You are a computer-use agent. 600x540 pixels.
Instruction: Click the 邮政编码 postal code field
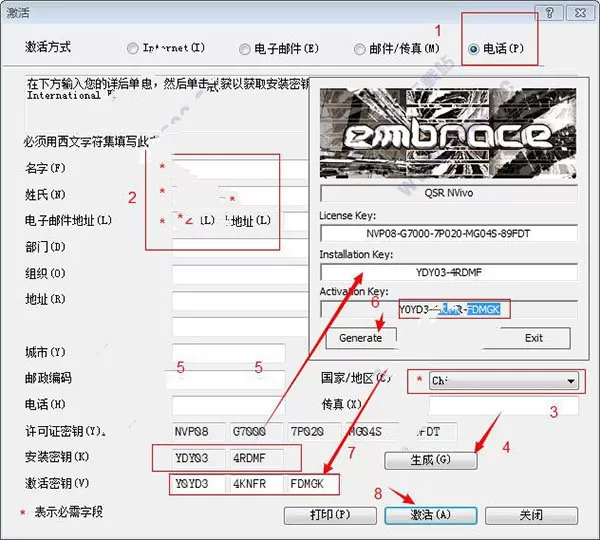click(228, 380)
